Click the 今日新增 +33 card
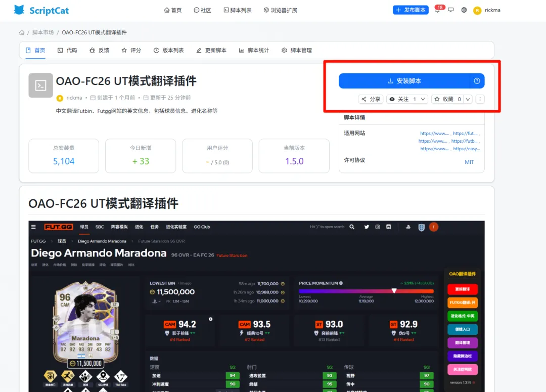This screenshot has width=546, height=392. (x=141, y=156)
